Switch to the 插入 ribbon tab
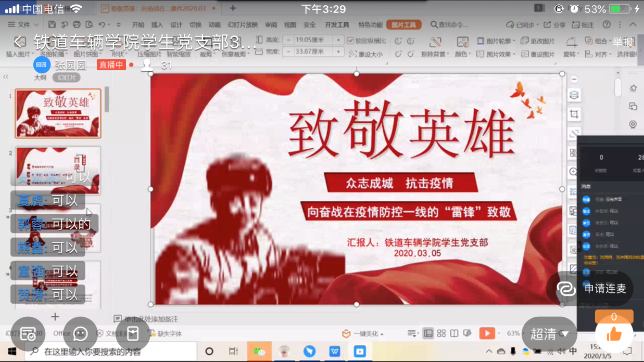 (157, 25)
